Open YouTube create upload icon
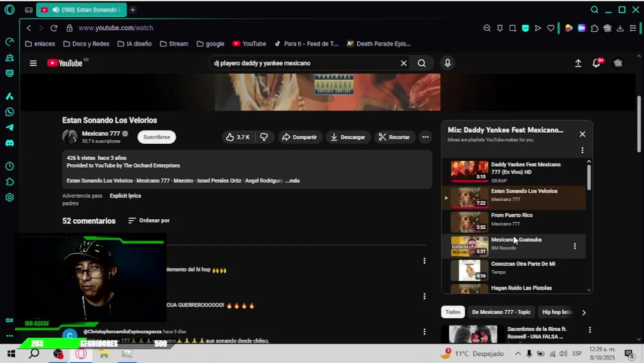This screenshot has width=644, height=363. 578,63
